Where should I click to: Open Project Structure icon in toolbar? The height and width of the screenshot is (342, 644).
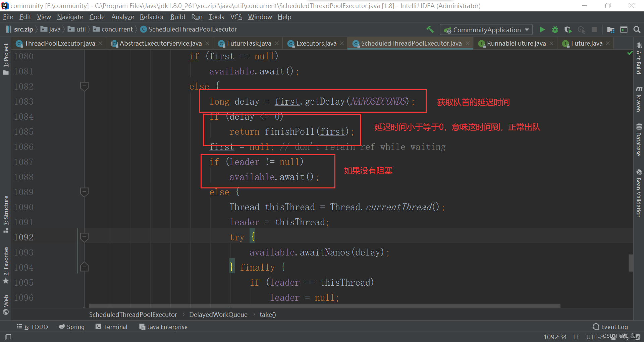[x=611, y=30]
